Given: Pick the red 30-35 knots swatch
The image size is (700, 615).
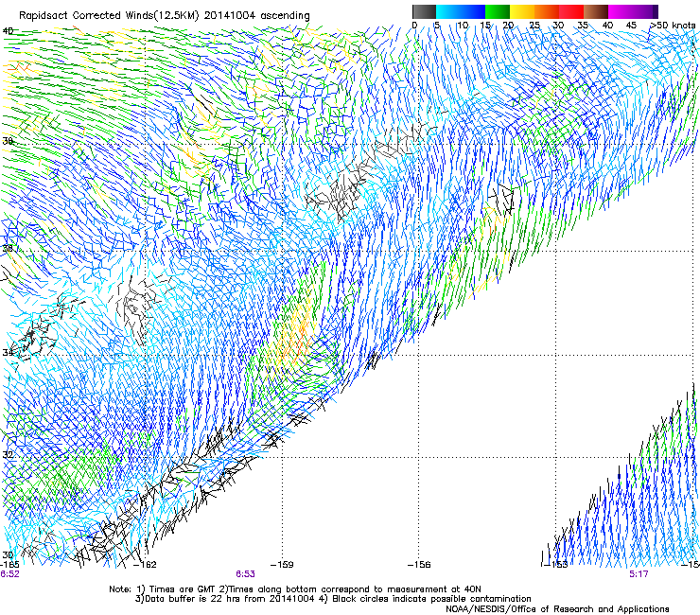Looking at the screenshot, I should (571, 11).
